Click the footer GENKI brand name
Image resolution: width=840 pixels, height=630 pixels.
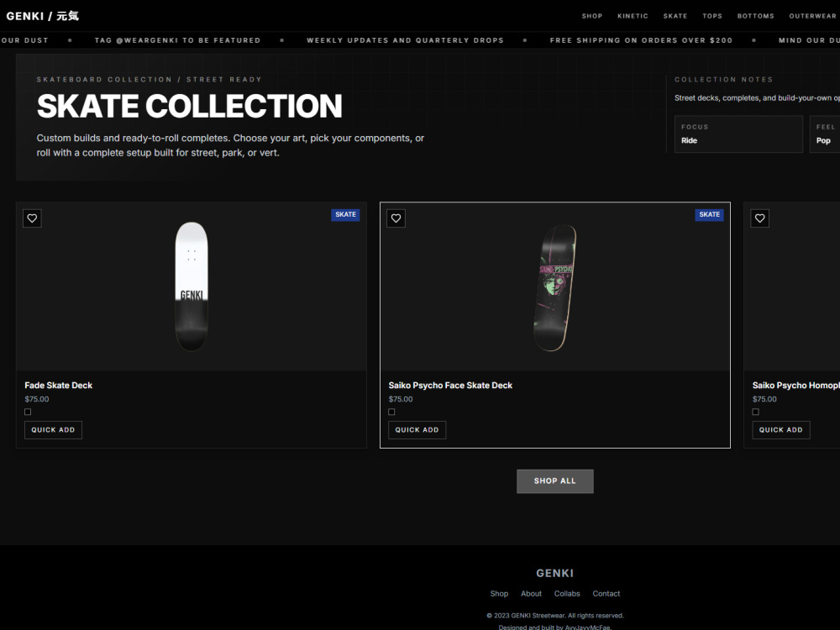tap(554, 573)
